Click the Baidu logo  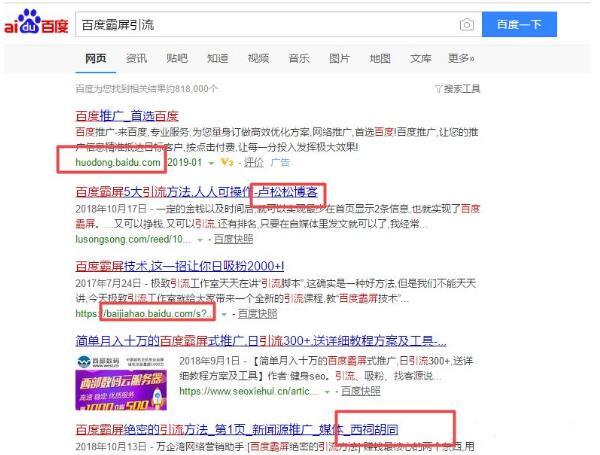(x=36, y=22)
